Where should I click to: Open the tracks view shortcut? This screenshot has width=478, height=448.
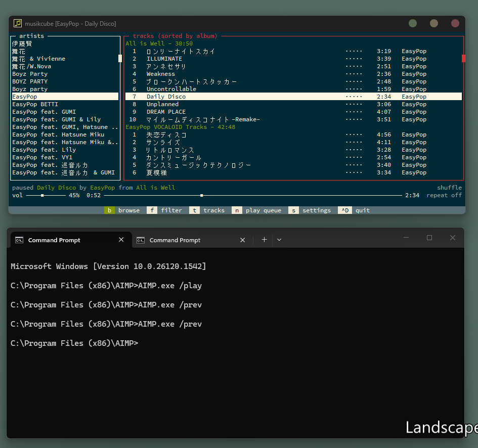tap(207, 210)
